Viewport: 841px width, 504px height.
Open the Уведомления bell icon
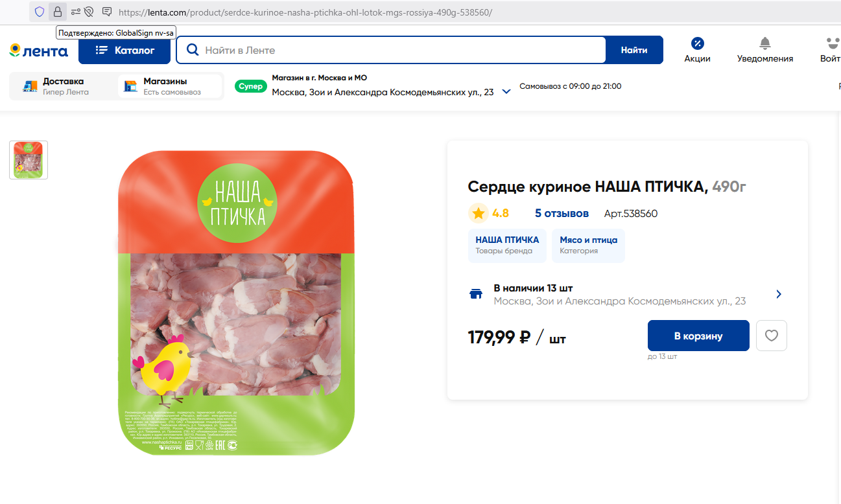tap(764, 44)
